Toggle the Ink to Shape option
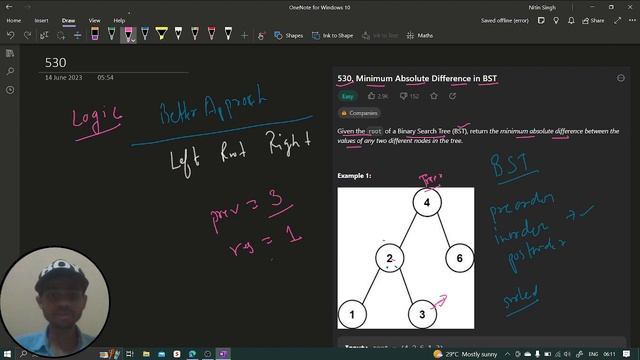640x360 pixels. point(333,36)
